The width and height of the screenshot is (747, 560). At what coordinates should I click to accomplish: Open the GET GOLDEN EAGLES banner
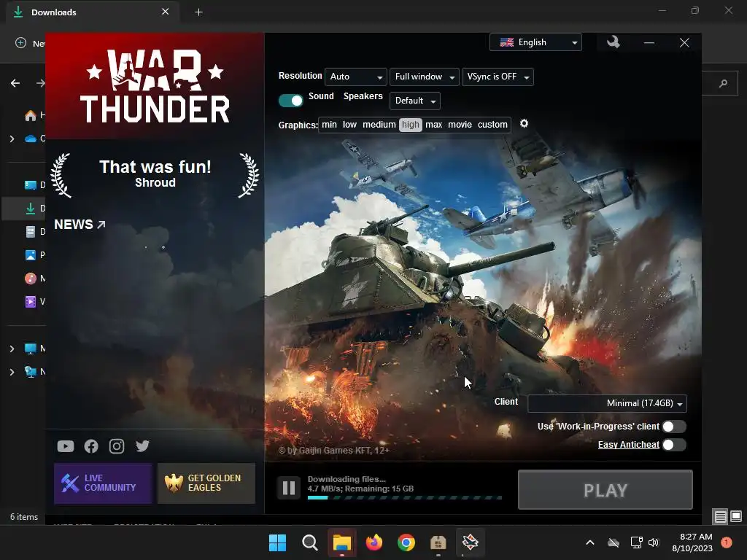[206, 483]
